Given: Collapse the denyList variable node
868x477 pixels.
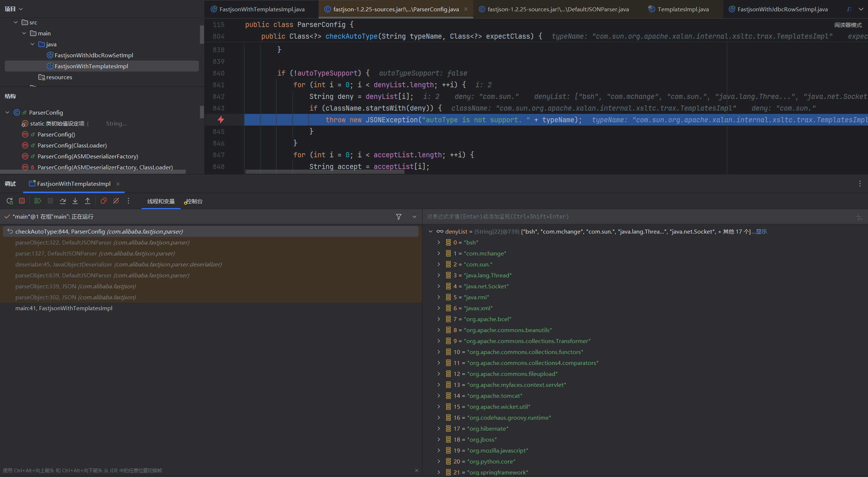Looking at the screenshot, I should click(x=431, y=231).
